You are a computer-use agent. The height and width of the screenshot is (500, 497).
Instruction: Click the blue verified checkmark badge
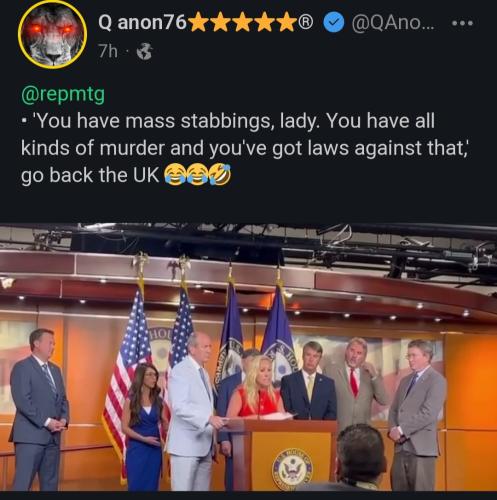point(334,23)
